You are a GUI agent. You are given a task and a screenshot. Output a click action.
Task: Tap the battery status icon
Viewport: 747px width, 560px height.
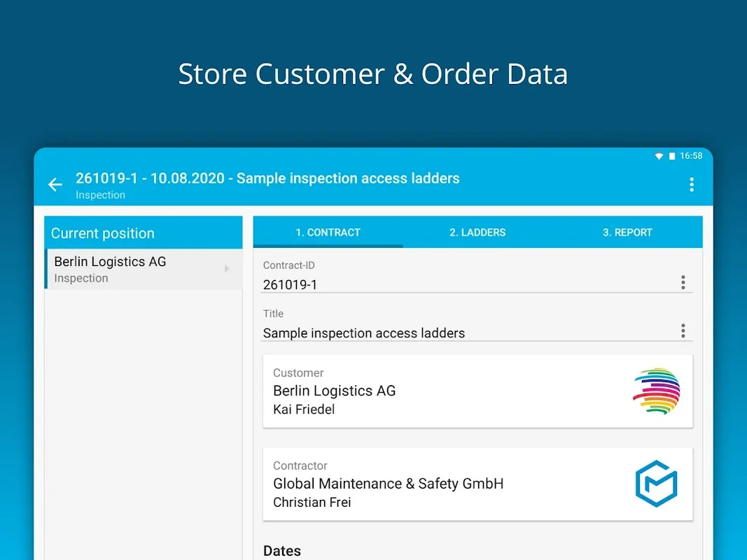tap(671, 155)
